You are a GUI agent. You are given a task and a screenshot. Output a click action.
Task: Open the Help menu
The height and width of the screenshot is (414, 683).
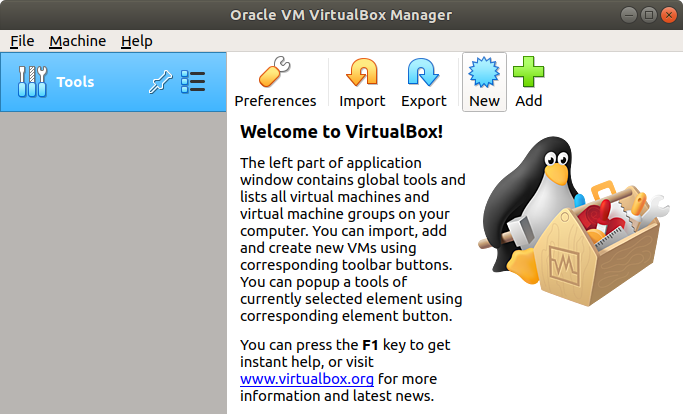(x=137, y=41)
